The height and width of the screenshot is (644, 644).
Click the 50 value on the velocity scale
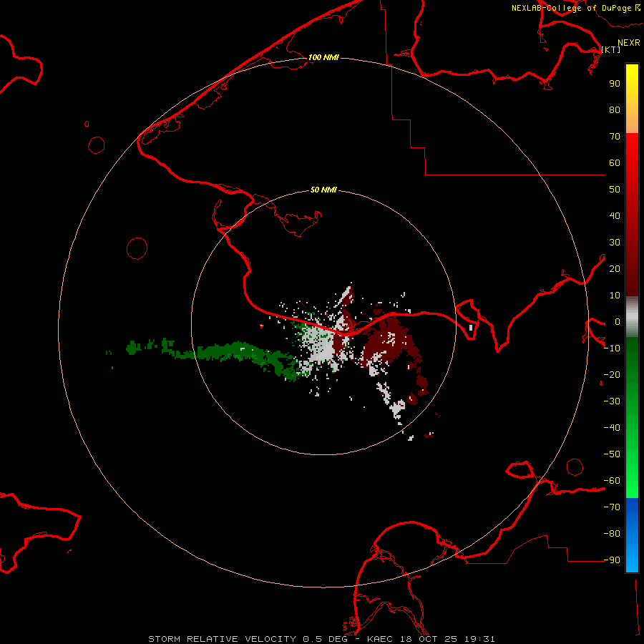[615, 190]
